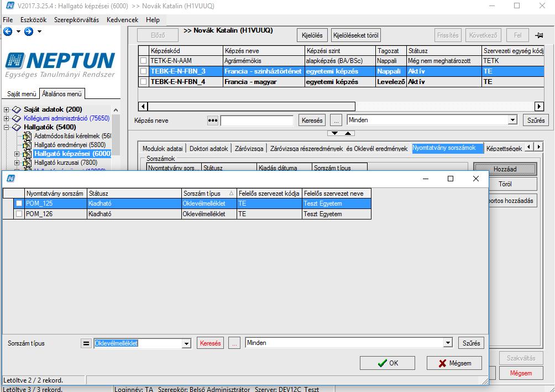Click the Hallgató képzései tree icon
The width and height of the screenshot is (555, 392).
pos(27,154)
